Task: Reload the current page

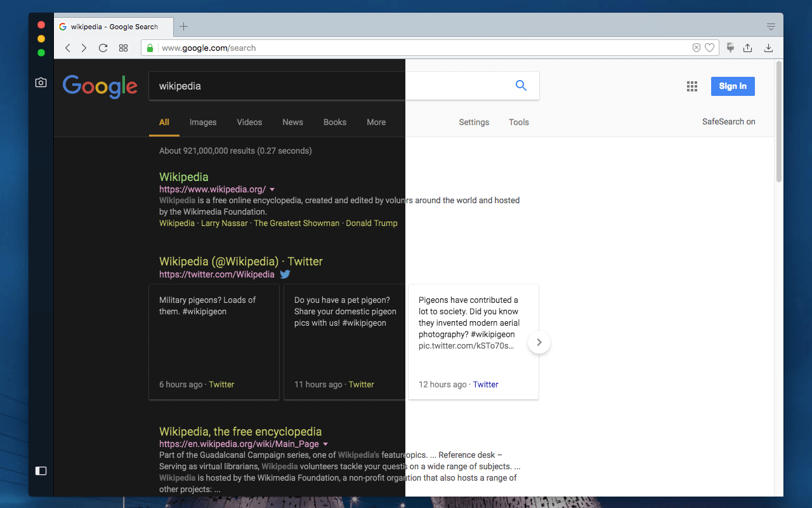Action: pos(103,48)
